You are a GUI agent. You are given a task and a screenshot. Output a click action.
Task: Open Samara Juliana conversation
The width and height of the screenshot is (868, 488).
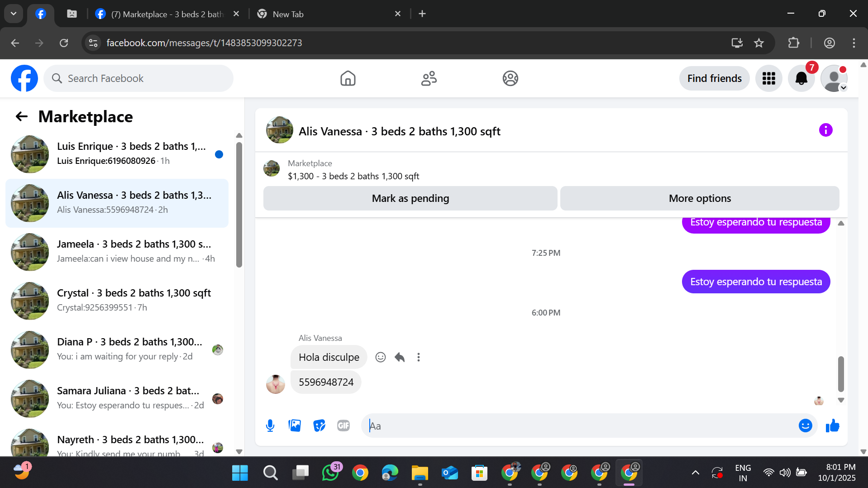tap(117, 399)
